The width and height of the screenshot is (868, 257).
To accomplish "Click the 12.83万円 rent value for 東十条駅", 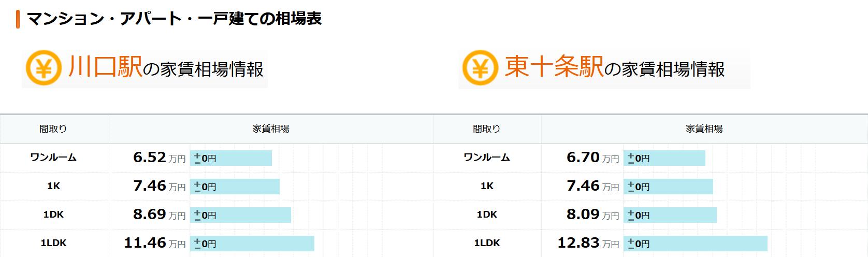I will pos(588,243).
